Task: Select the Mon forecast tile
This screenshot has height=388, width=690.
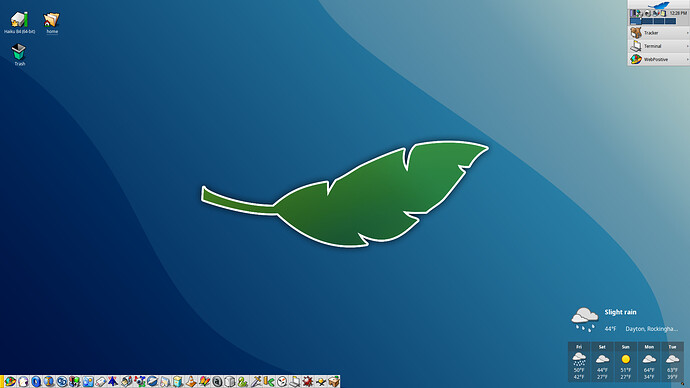Action: (x=649, y=362)
